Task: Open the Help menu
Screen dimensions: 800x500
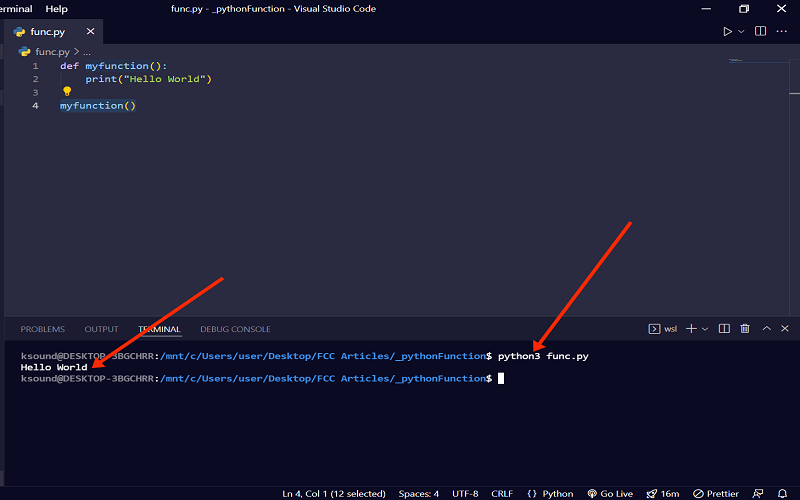Action: [x=57, y=9]
